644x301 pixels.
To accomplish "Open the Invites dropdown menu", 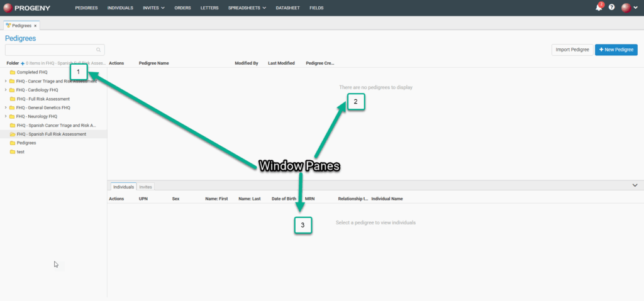I will coord(153,8).
